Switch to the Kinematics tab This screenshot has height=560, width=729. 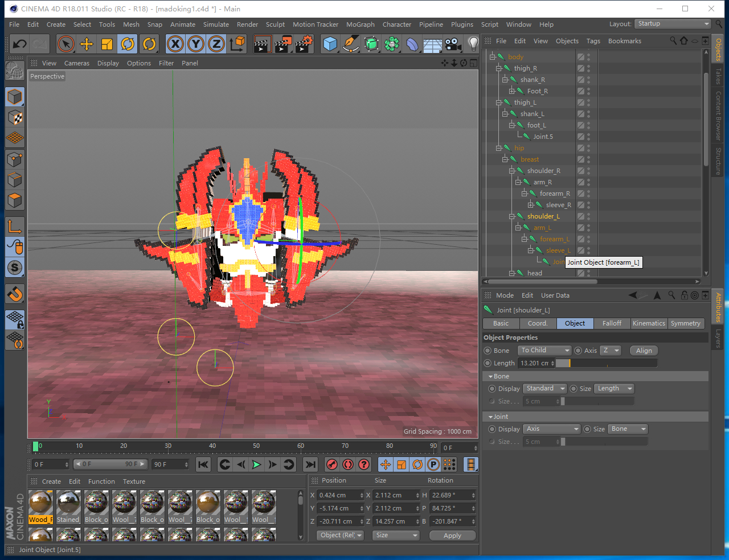point(649,323)
